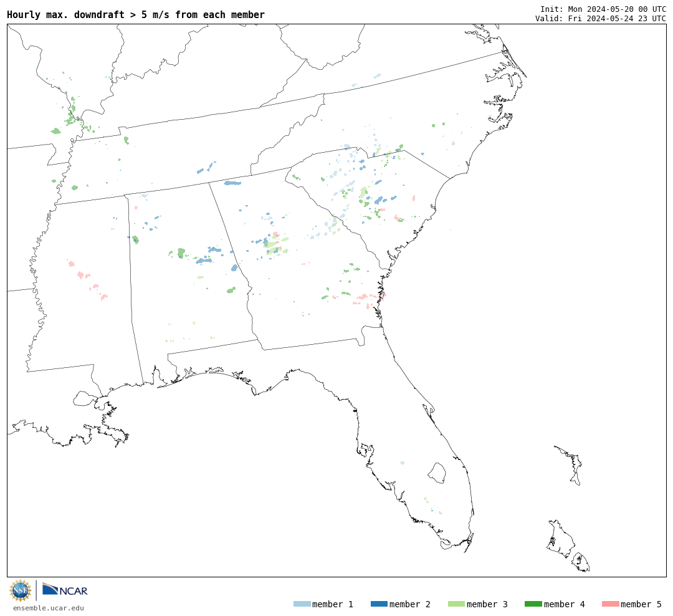
Task: Click the member 3 light green swatch
Action: click(456, 604)
